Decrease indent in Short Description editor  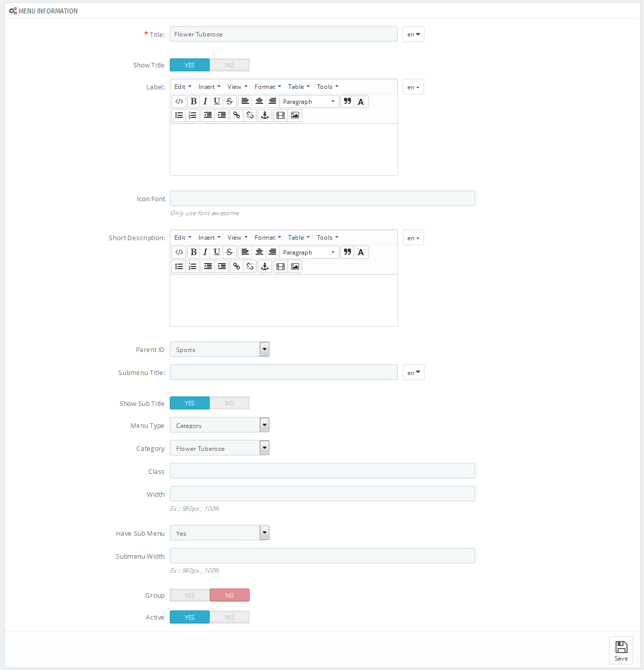tap(208, 266)
